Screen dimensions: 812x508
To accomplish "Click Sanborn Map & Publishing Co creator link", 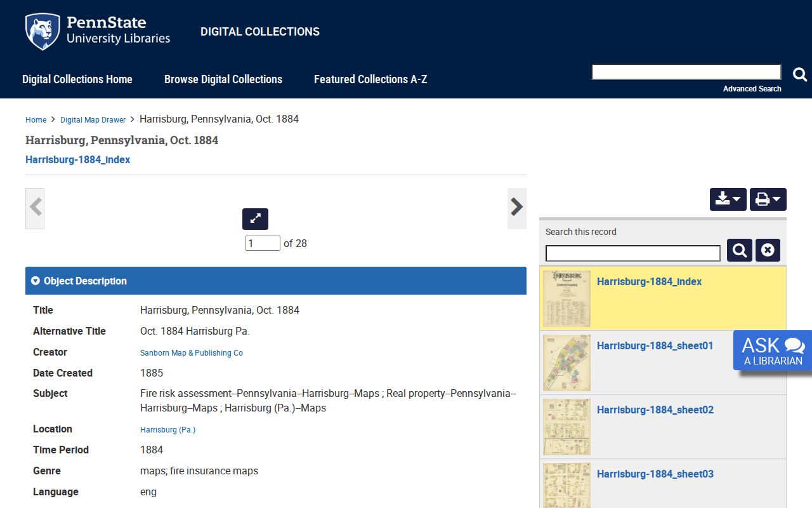I will (x=192, y=353).
